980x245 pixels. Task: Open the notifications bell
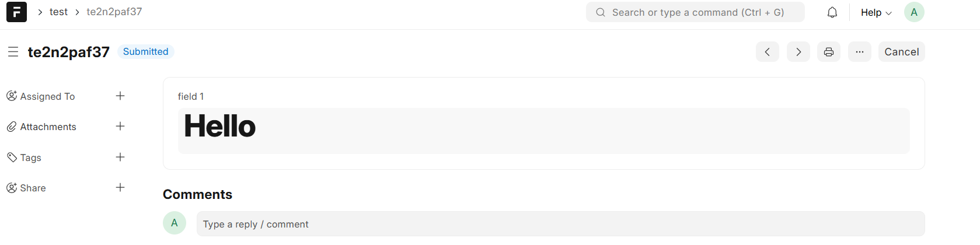(832, 12)
